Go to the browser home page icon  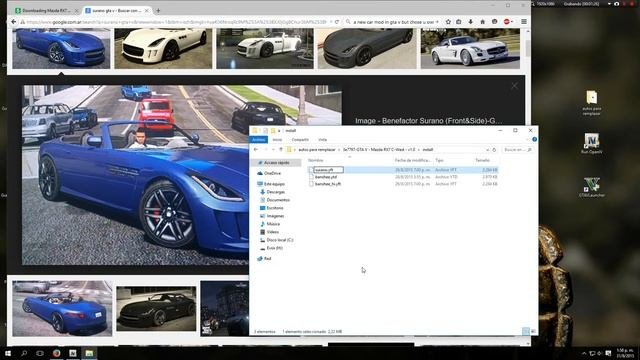pyautogui.click(x=482, y=22)
